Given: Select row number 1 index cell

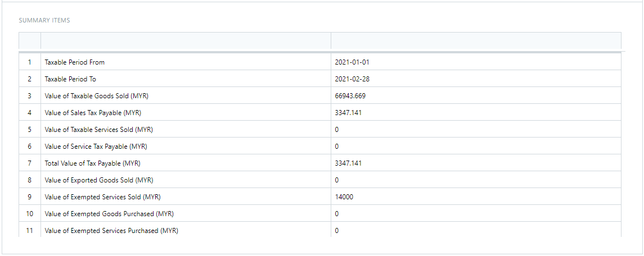Looking at the screenshot, I should [30, 62].
